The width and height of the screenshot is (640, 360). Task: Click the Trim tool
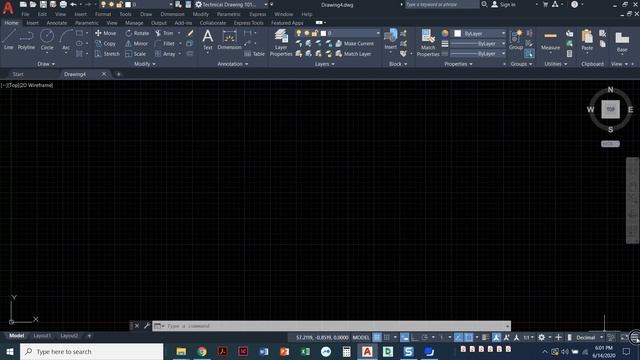coord(164,33)
